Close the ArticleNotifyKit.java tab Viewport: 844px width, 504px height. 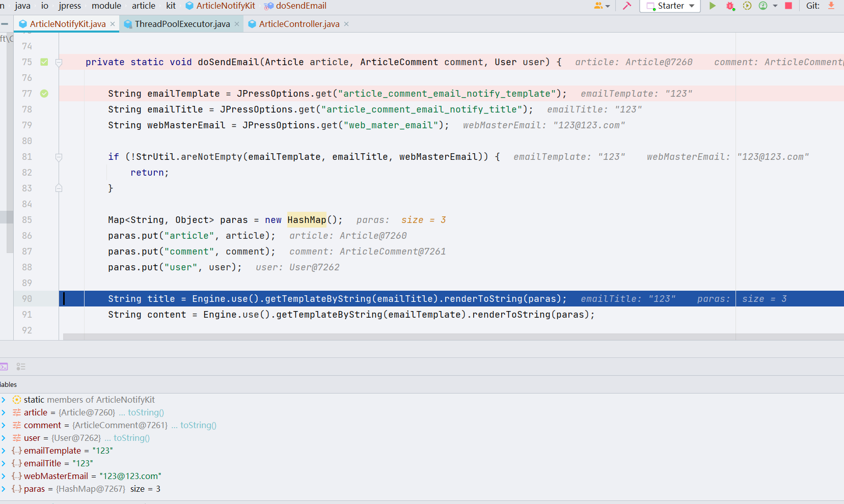[113, 24]
